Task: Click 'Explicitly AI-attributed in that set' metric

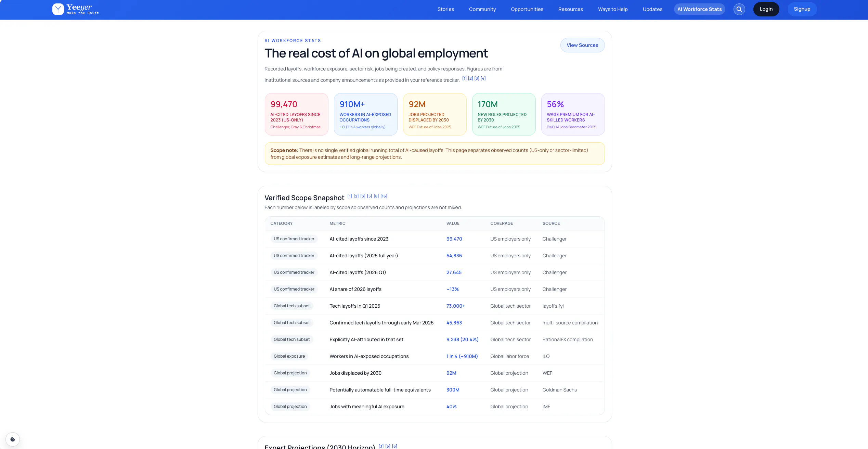Action: (366, 339)
